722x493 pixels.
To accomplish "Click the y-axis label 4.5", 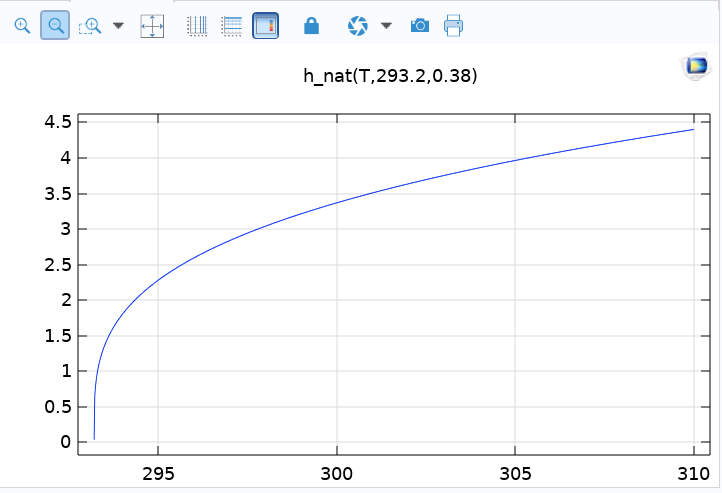I will point(58,122).
